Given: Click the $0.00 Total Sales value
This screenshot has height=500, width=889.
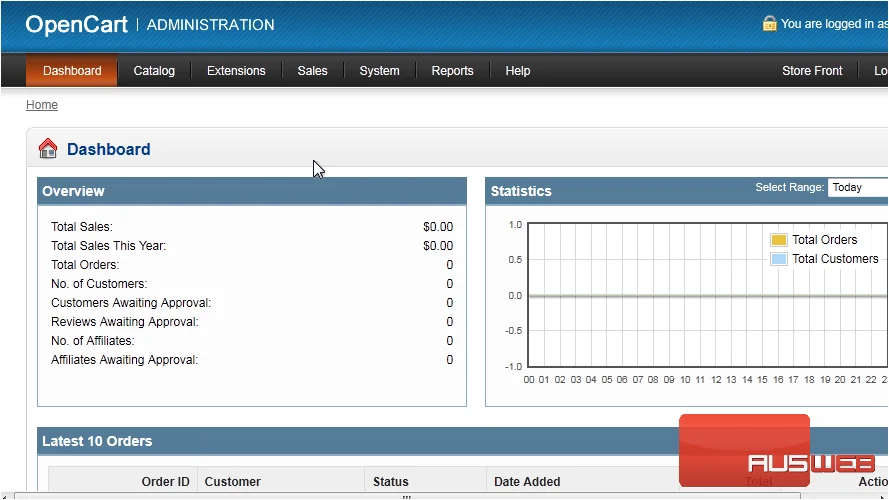Looking at the screenshot, I should click(x=438, y=227).
